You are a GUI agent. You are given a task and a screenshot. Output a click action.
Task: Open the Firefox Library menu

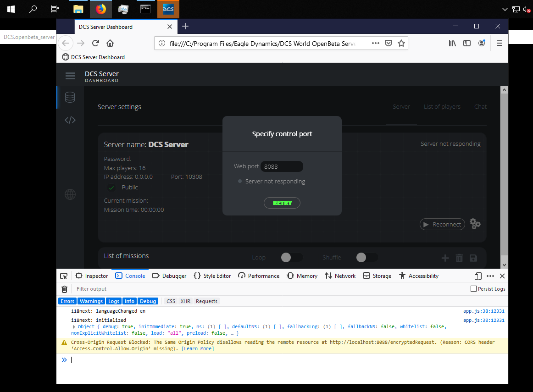[452, 43]
